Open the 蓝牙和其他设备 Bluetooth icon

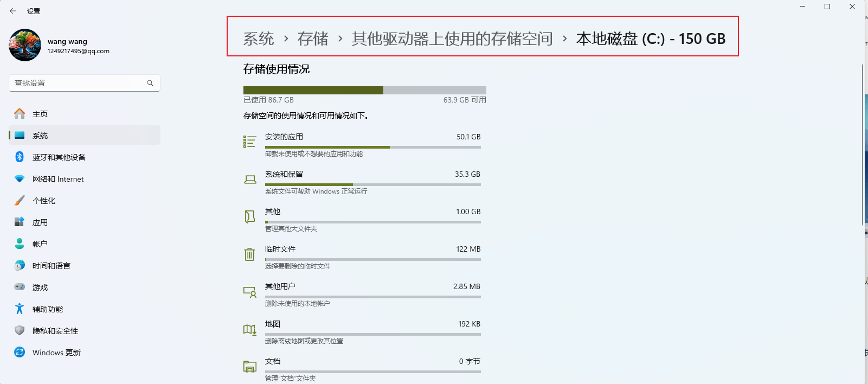(20, 157)
